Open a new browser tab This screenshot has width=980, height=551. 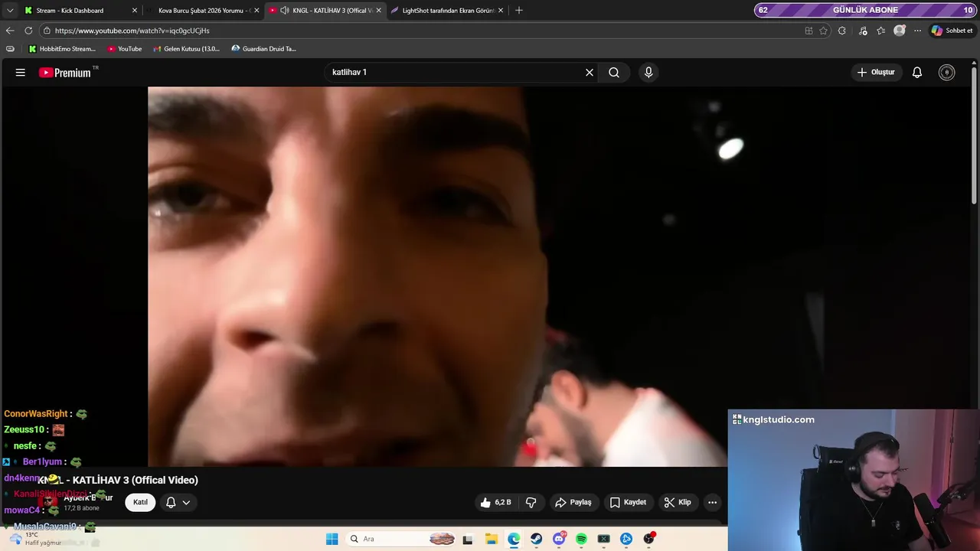tap(519, 11)
